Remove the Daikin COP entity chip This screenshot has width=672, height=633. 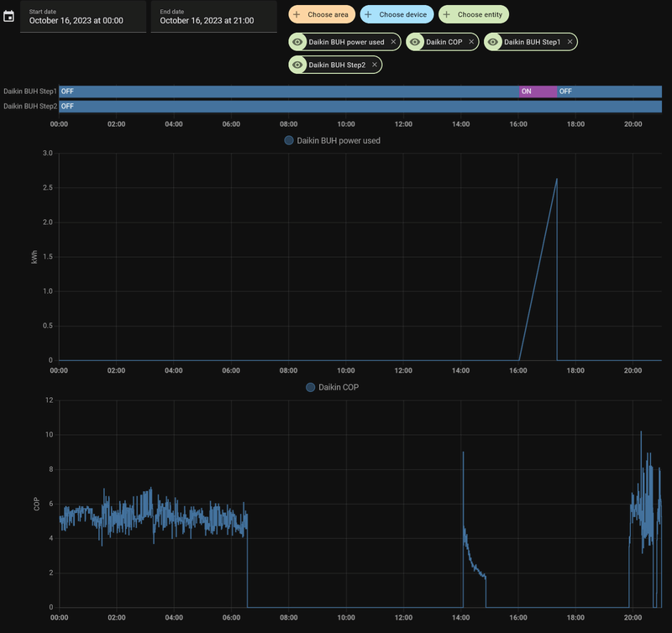[x=471, y=42]
